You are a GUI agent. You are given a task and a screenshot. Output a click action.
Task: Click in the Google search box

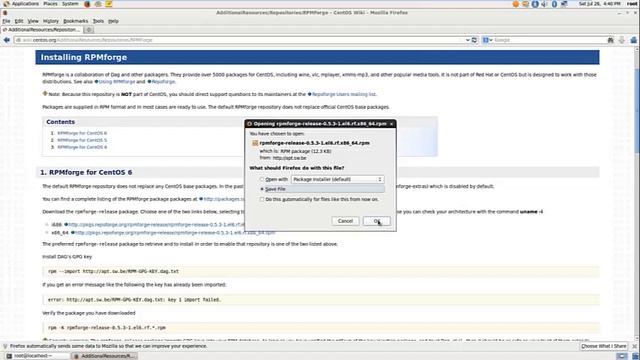point(549,40)
